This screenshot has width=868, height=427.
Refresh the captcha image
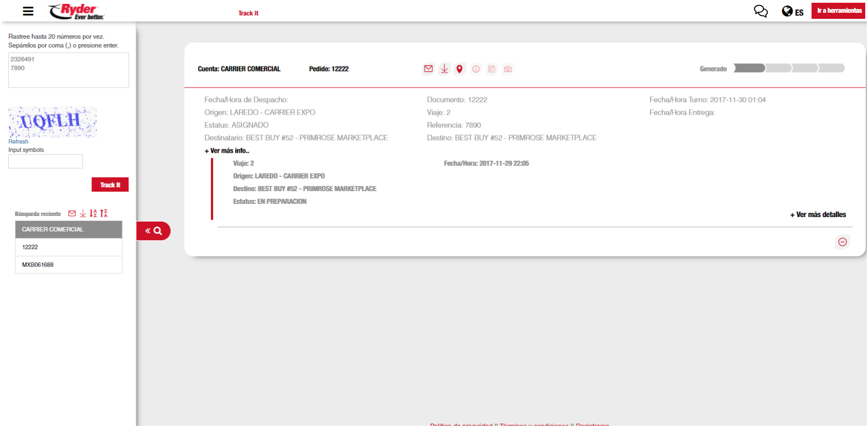pyautogui.click(x=18, y=142)
